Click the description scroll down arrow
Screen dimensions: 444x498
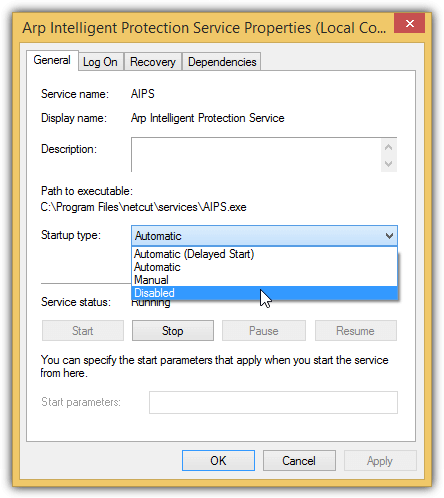[x=388, y=164]
